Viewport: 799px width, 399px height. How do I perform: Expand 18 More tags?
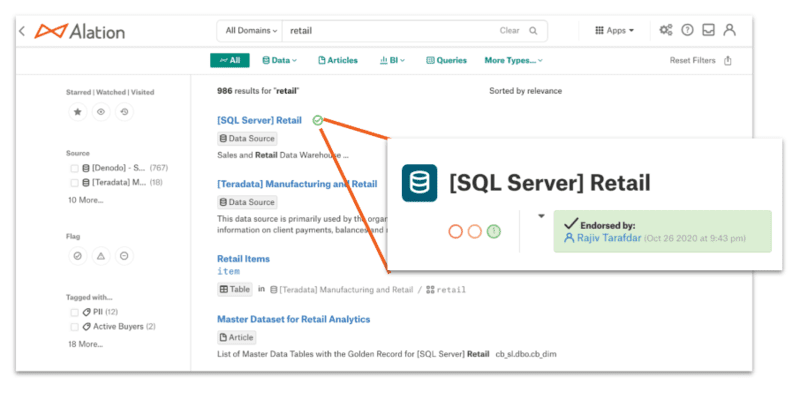(86, 344)
